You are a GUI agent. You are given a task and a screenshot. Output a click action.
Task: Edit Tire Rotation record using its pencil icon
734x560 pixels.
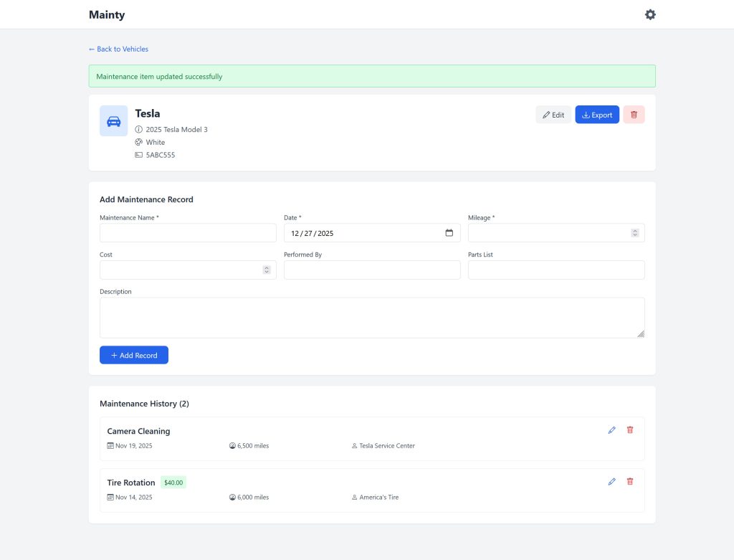(611, 481)
